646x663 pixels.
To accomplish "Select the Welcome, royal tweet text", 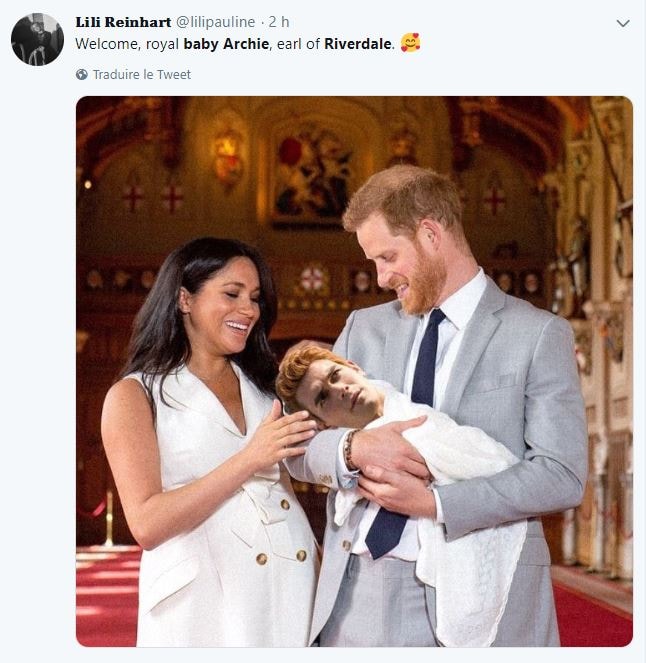I will click(x=127, y=44).
